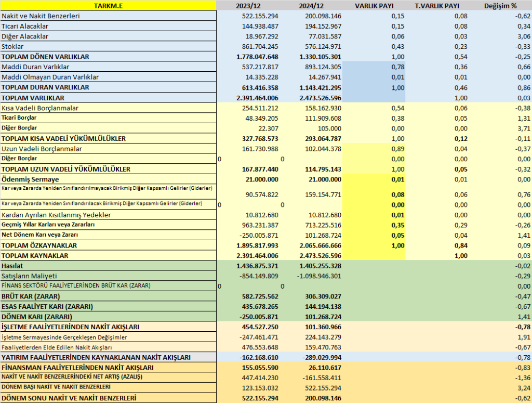Click the TOPLAM ÖZKAYNAKLAR label
532x403 pixels.
coord(39,245)
